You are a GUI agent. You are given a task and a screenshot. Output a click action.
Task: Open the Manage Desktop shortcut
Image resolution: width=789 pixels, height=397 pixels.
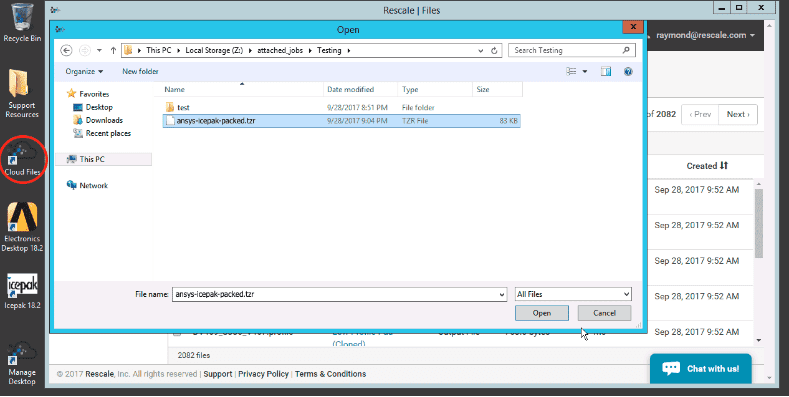click(x=22, y=363)
